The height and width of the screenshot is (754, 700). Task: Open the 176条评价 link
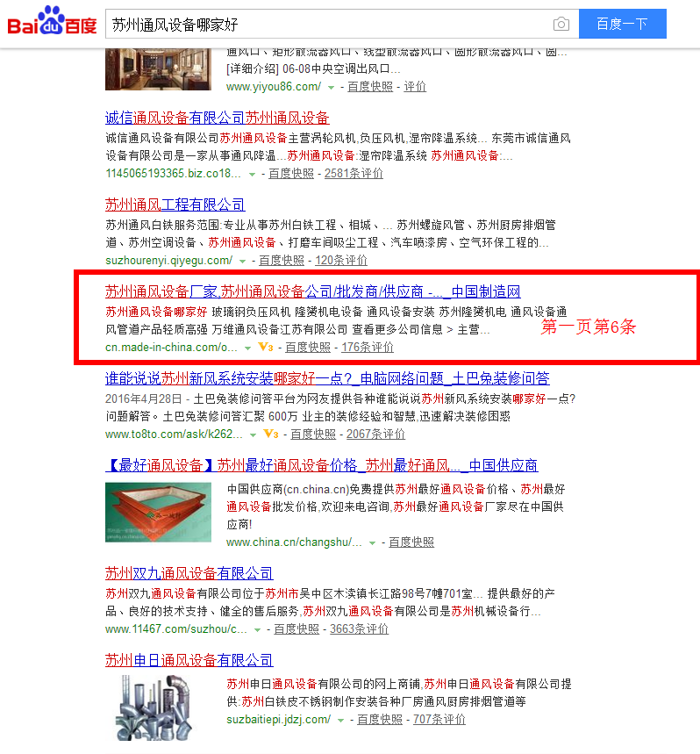click(368, 348)
